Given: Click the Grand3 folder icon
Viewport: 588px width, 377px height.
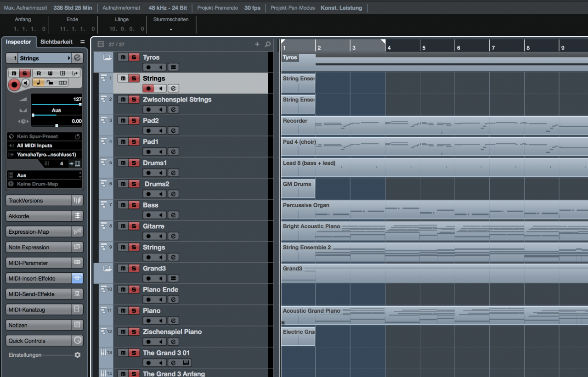Looking at the screenshot, I should tap(107, 268).
